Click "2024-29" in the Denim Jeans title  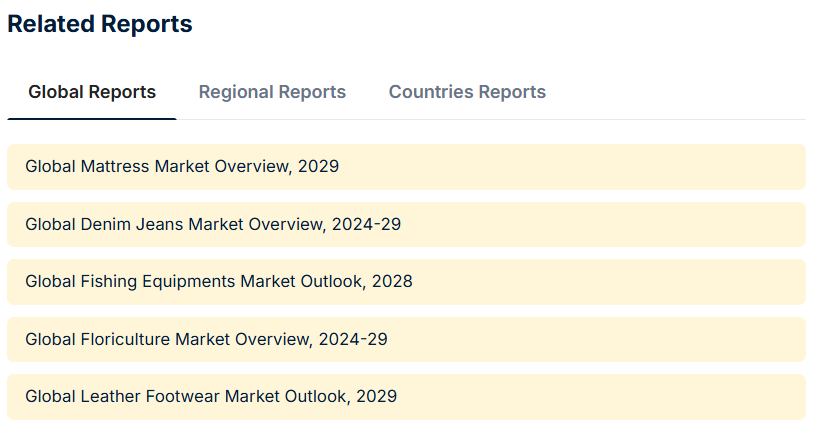[x=365, y=224]
